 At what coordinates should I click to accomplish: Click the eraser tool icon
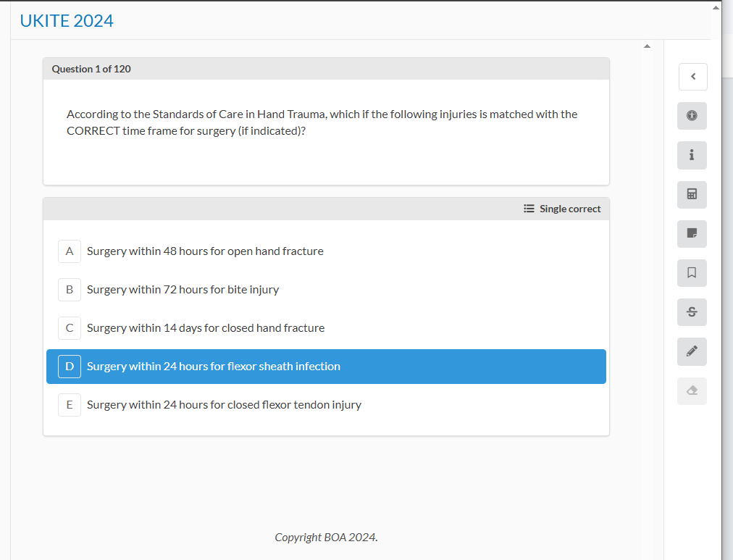[692, 390]
